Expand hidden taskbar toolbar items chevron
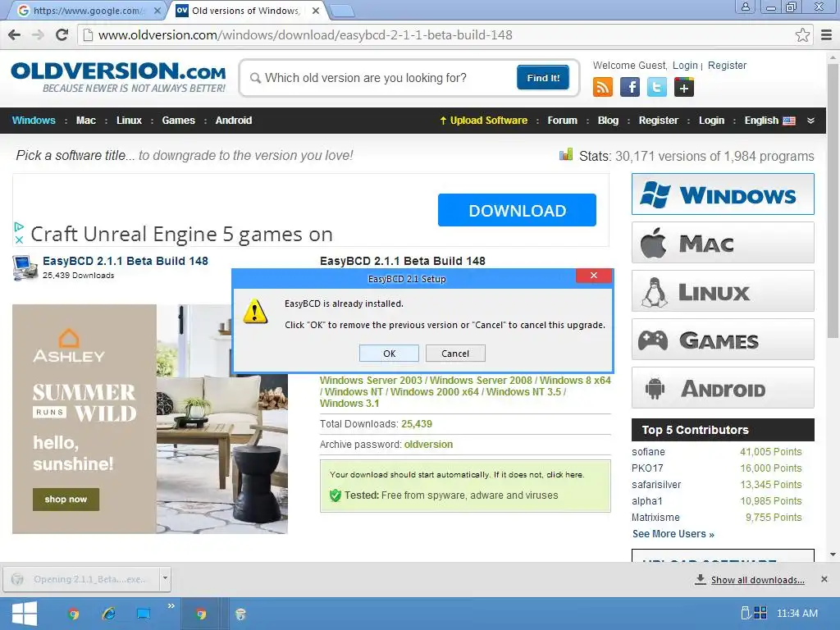This screenshot has height=630, width=840. pyautogui.click(x=171, y=606)
